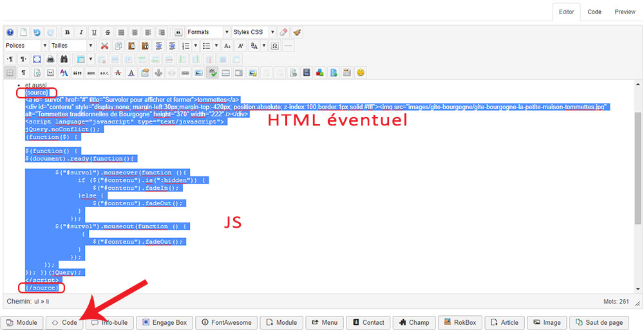The width and height of the screenshot is (644, 330).
Task: Open the Polices font dropdown
Action: (26, 46)
